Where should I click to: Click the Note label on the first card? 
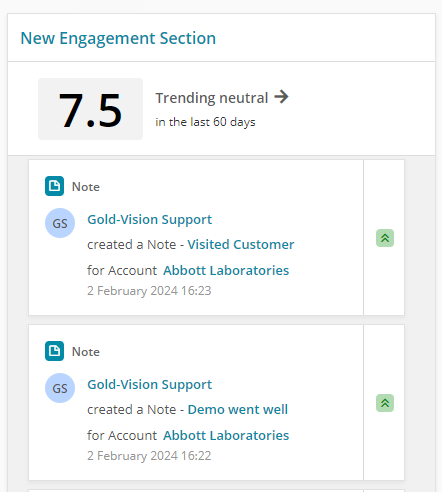(x=86, y=187)
